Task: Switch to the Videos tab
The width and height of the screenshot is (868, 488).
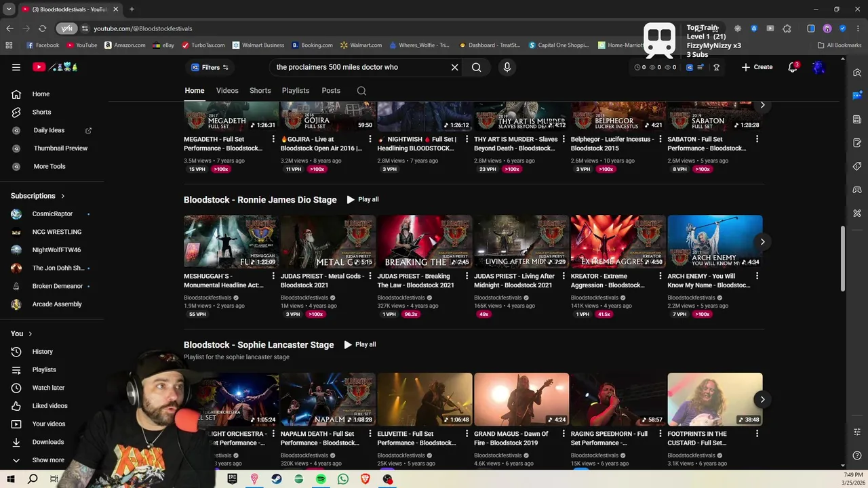Action: [x=227, y=90]
